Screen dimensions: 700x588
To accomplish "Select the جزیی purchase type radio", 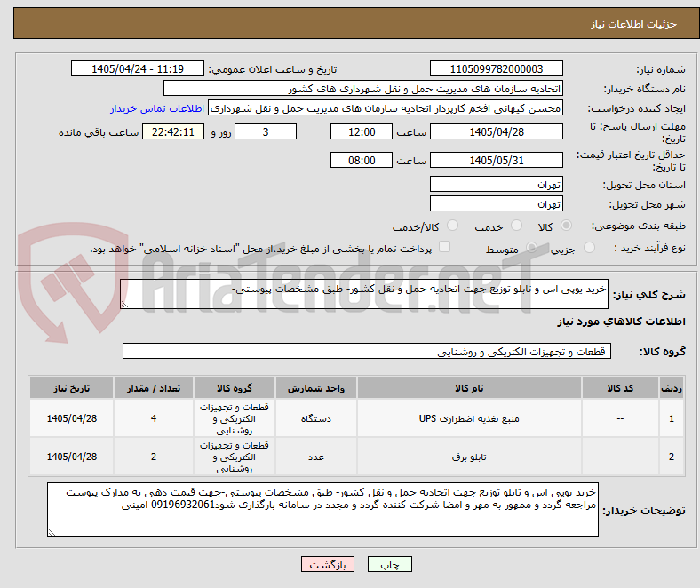I will [x=589, y=248].
